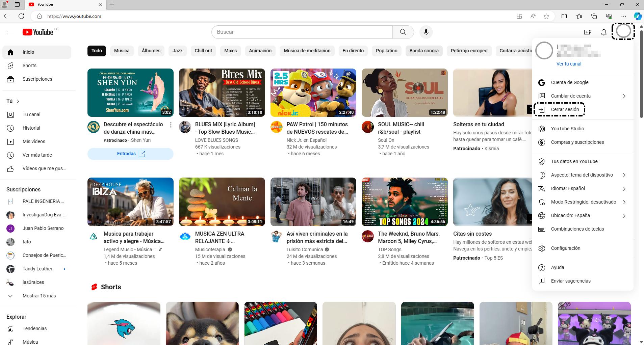This screenshot has width=644, height=345.
Task: Select the Banda sonora filter chip
Action: coord(424,51)
